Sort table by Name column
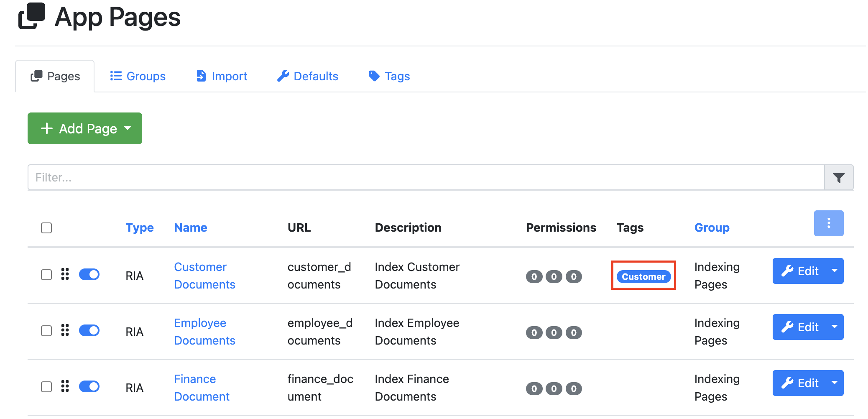This screenshot has width=868, height=419. tap(191, 227)
